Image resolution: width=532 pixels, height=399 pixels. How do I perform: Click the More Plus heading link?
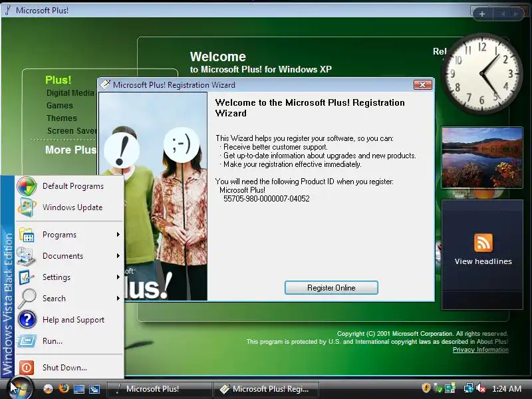pos(71,150)
